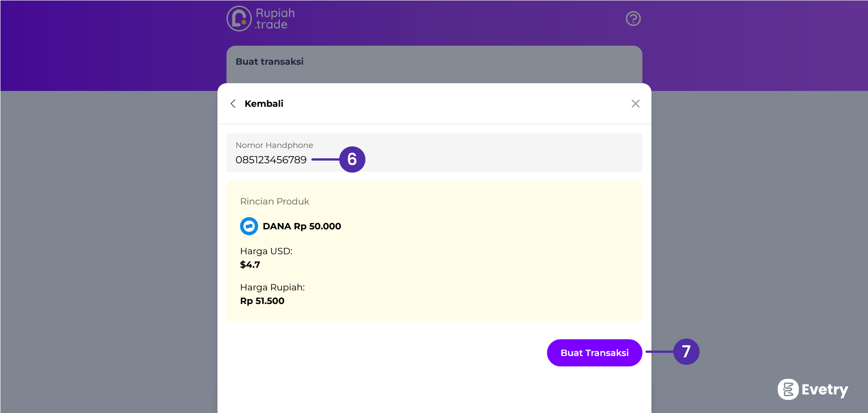
Task: Open help via the question mark icon
Action: [x=633, y=19]
